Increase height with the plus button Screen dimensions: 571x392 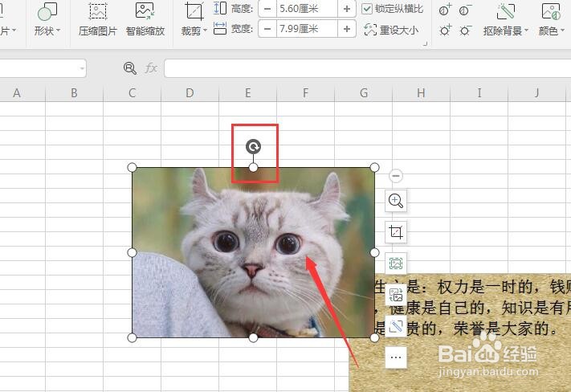click(x=347, y=8)
